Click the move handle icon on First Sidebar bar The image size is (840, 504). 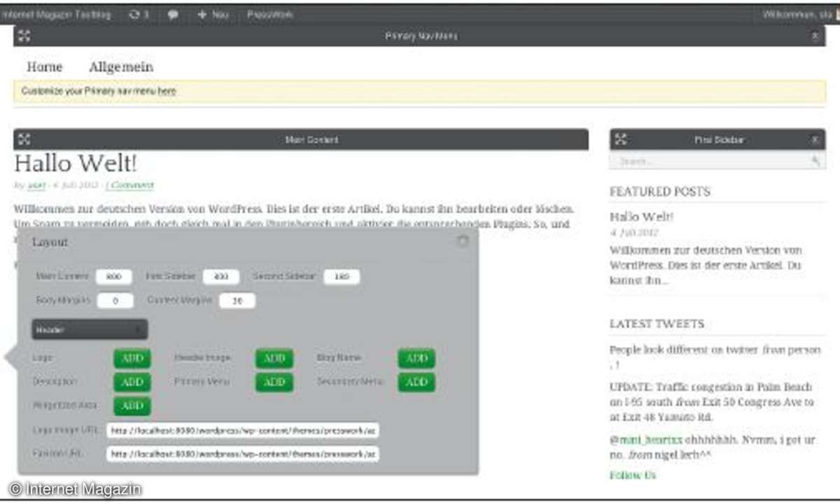pyautogui.click(x=620, y=139)
